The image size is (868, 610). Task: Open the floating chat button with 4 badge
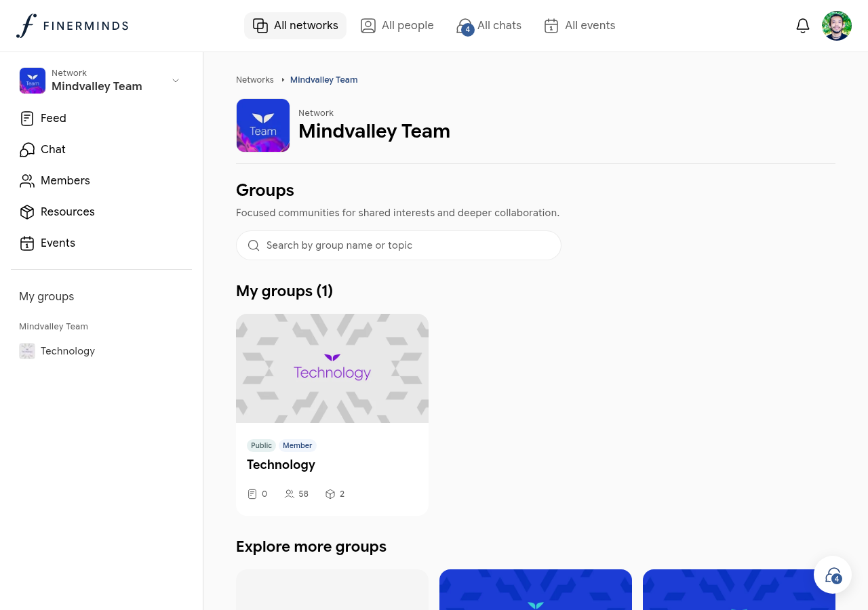(x=833, y=575)
